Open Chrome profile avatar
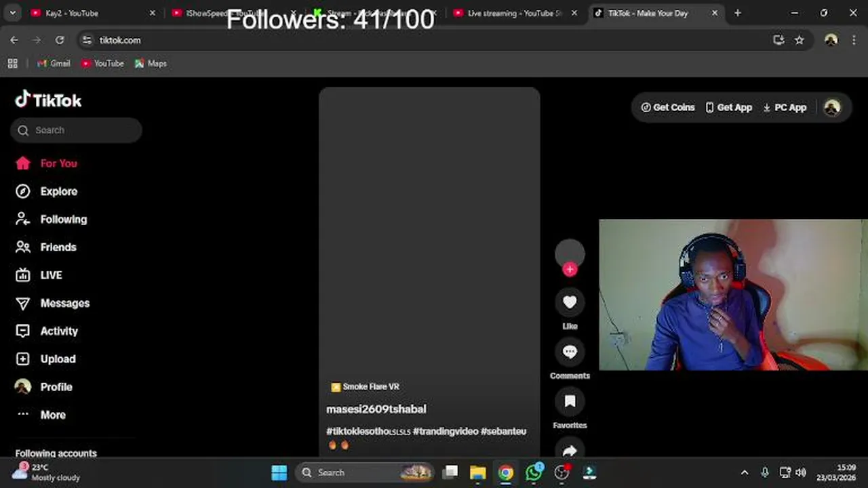The image size is (868, 488). point(831,40)
